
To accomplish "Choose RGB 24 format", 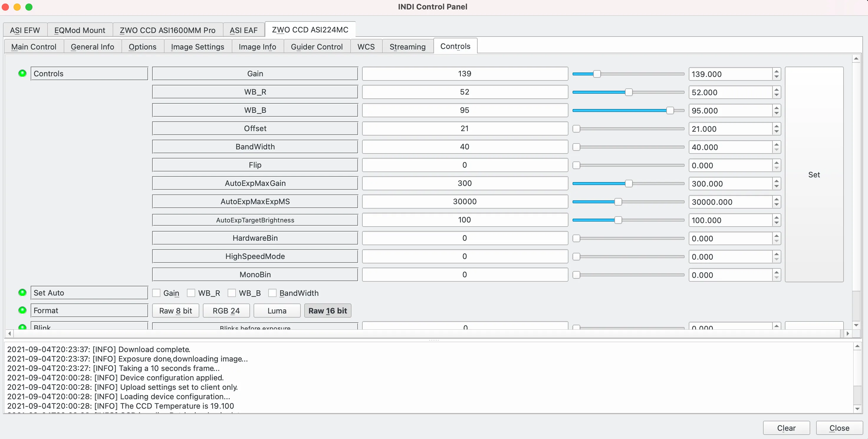I will coord(226,311).
